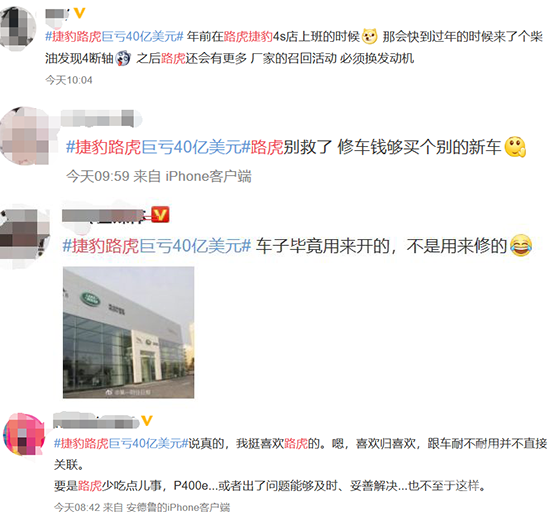Open the fourth post's hashtag topic link
The image size is (550, 512).
tap(121, 444)
